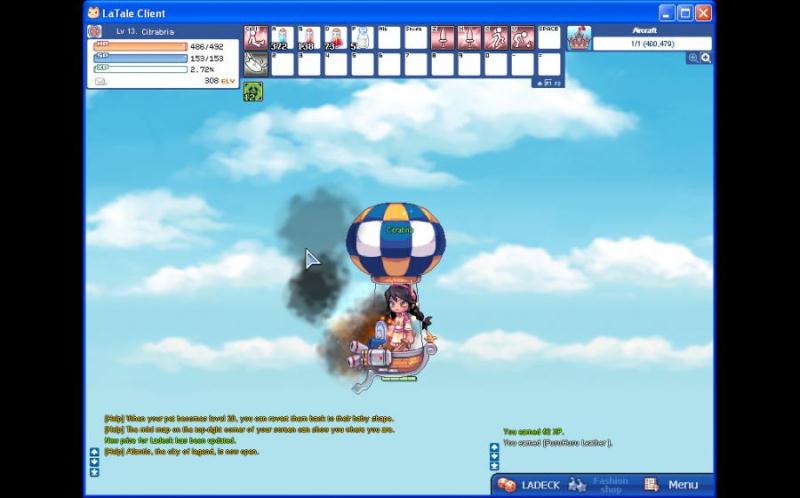The image size is (800, 498).
Task: Click the Aircraft map crown icon
Action: tap(579, 38)
